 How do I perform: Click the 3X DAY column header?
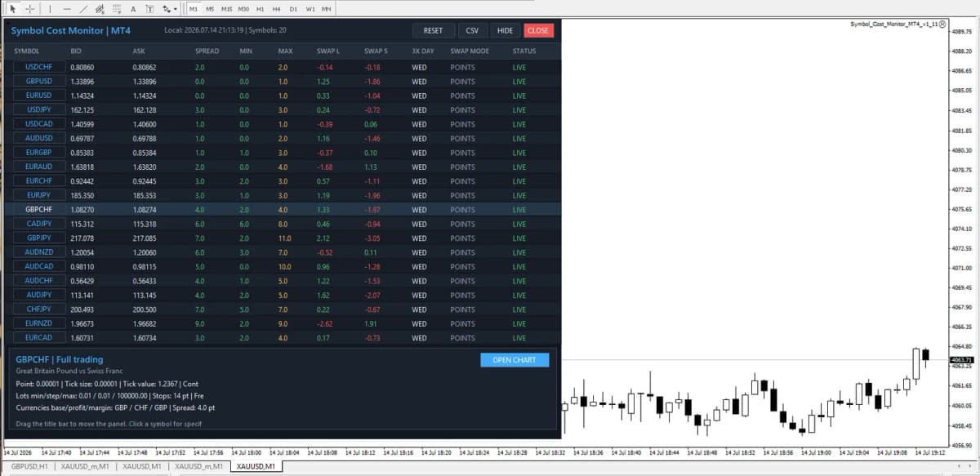click(423, 51)
